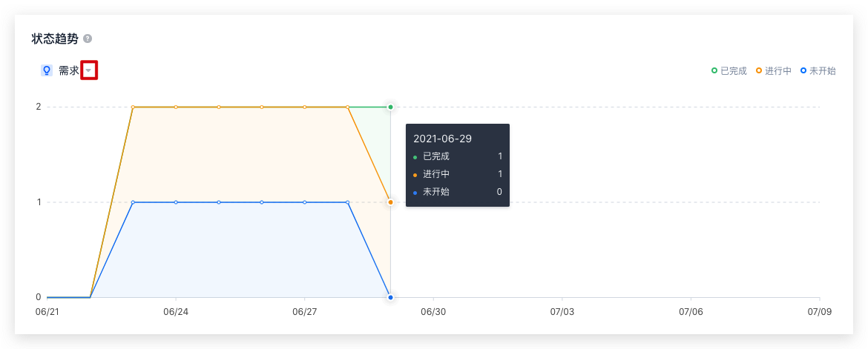Open the 需求 dropdown arrow

point(89,70)
